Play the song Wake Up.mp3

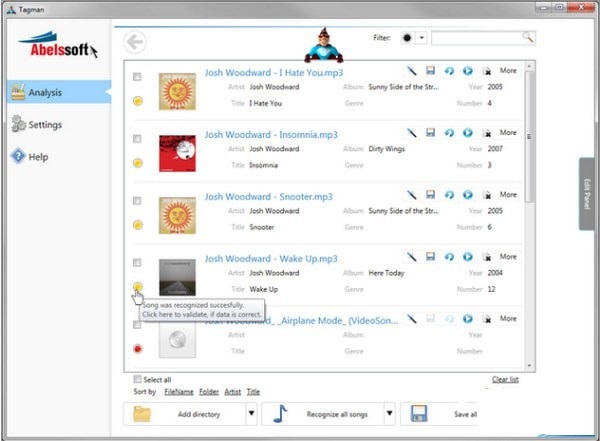click(x=468, y=257)
